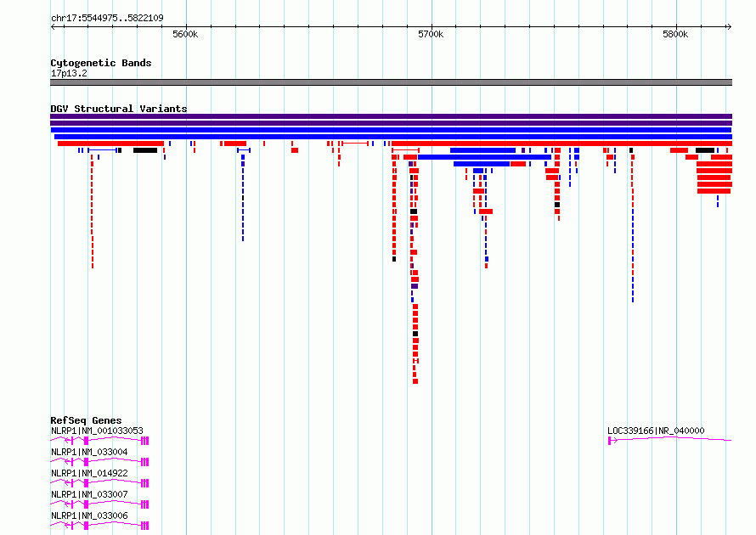Select the topmost purple DGV variant bar
Viewport: 756px width, 535px height.
tap(391, 116)
